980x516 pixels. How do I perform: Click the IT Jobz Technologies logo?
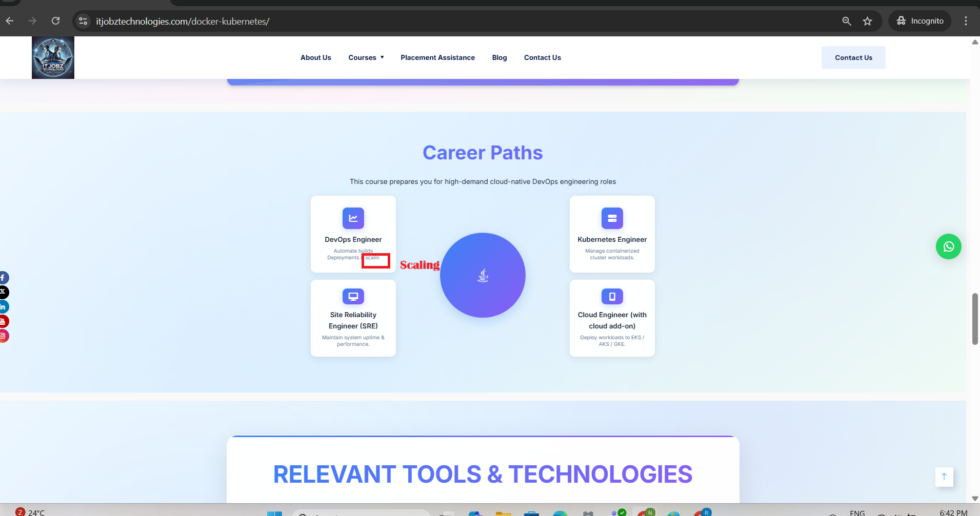pos(53,58)
